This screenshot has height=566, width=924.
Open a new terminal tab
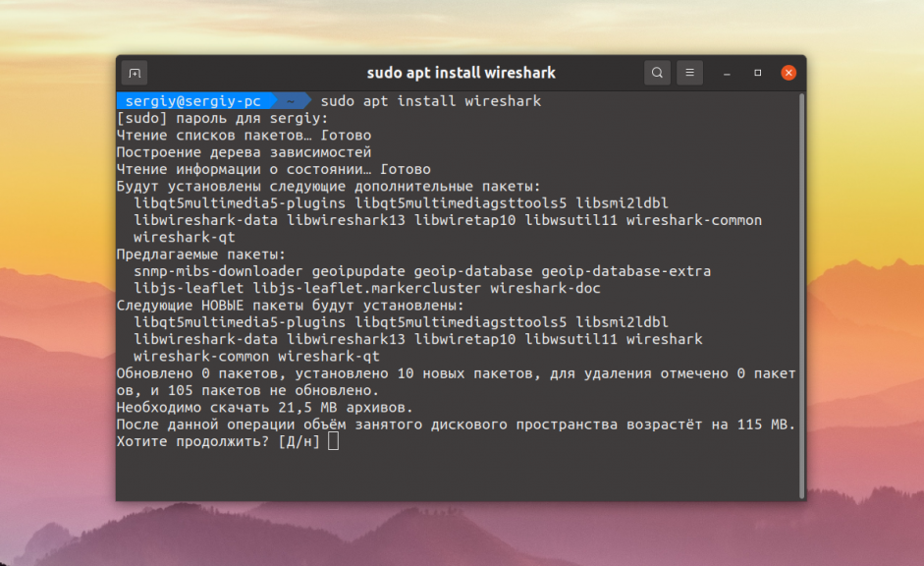[135, 73]
